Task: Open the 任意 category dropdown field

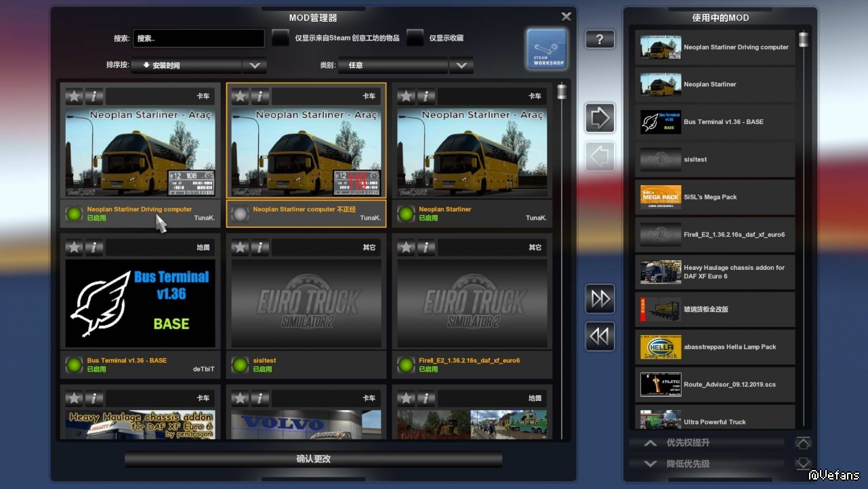Action: click(x=393, y=66)
